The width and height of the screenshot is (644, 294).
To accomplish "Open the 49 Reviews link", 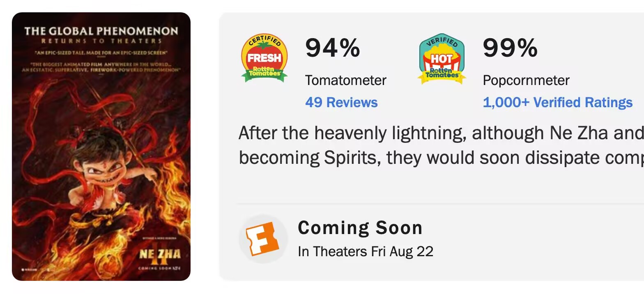I will pos(341,102).
